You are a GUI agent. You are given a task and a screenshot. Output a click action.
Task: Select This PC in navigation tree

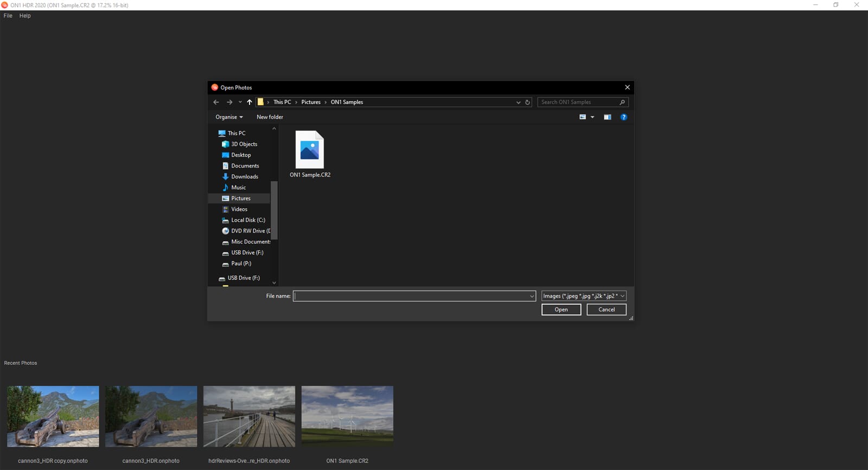236,133
